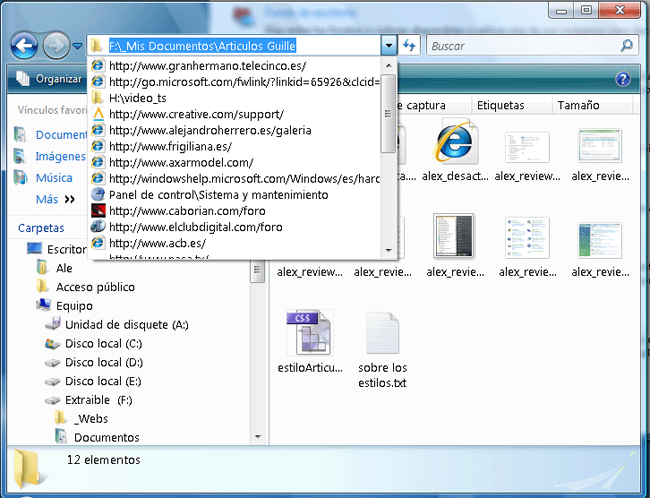The image size is (650, 498).
Task: Select the sobre los estilos.txt file
Action: pyautogui.click(x=382, y=350)
